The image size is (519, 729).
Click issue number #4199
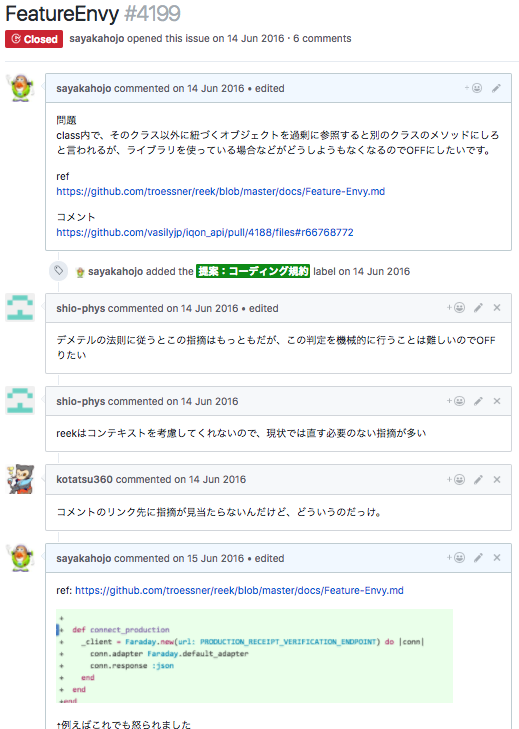[153, 14]
